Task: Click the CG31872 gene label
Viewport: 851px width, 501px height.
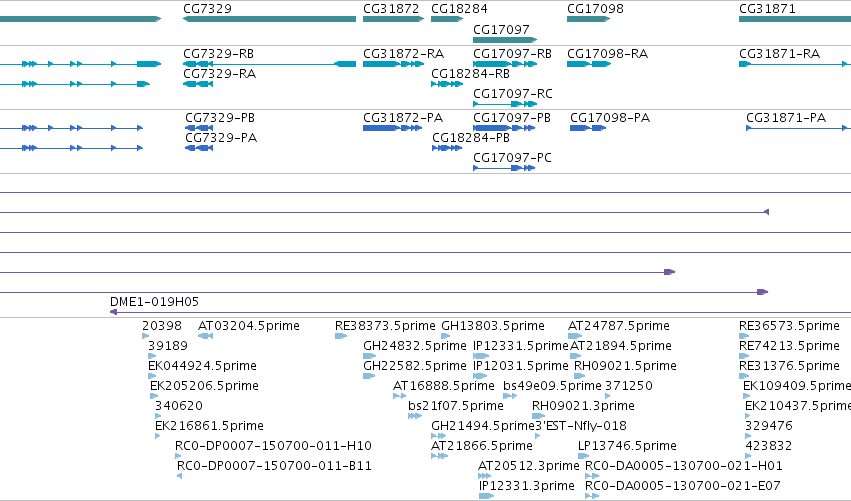Action: pyautogui.click(x=391, y=9)
